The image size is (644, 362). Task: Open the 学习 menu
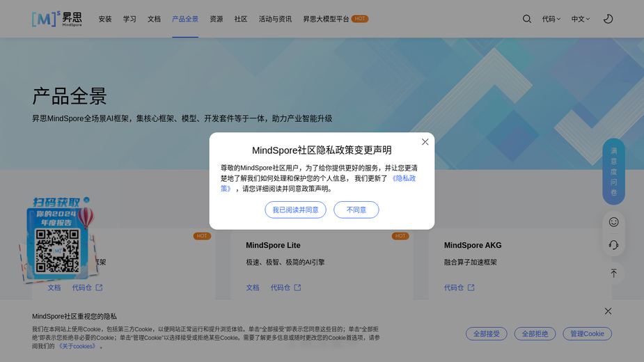[129, 19]
